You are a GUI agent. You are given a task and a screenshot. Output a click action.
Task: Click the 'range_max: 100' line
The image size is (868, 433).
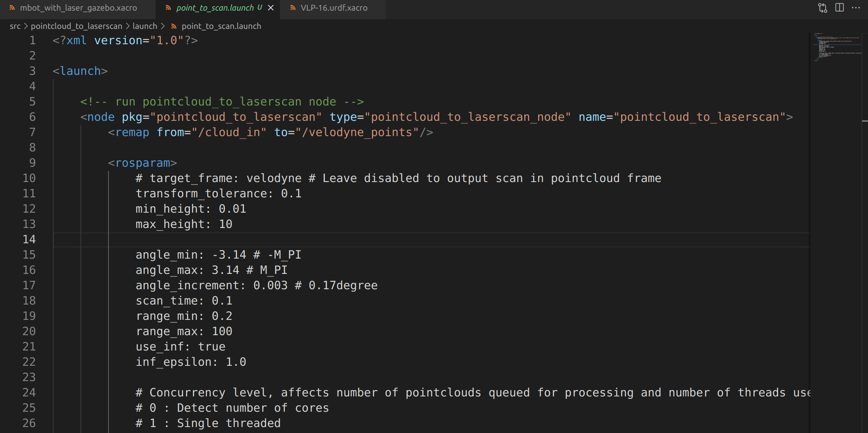[x=184, y=331]
